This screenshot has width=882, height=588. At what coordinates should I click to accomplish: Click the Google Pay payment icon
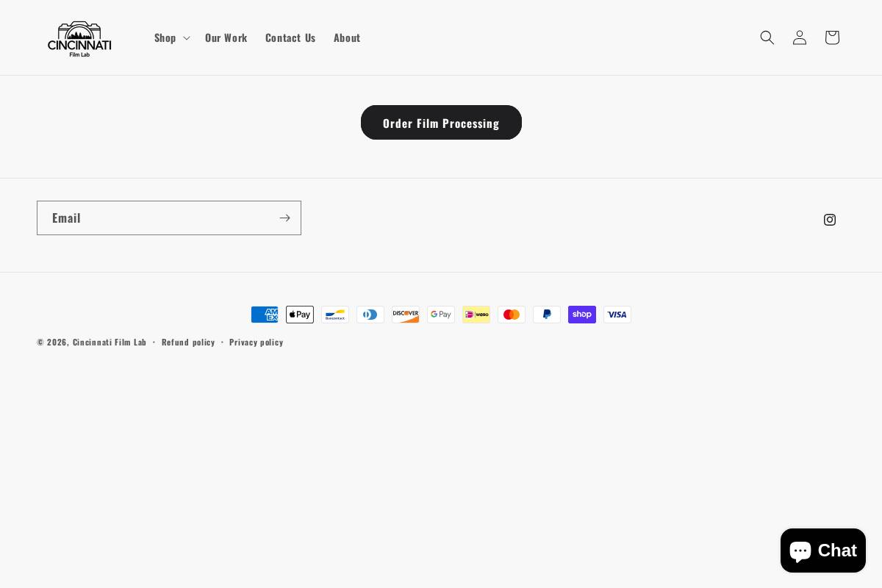coord(441,315)
